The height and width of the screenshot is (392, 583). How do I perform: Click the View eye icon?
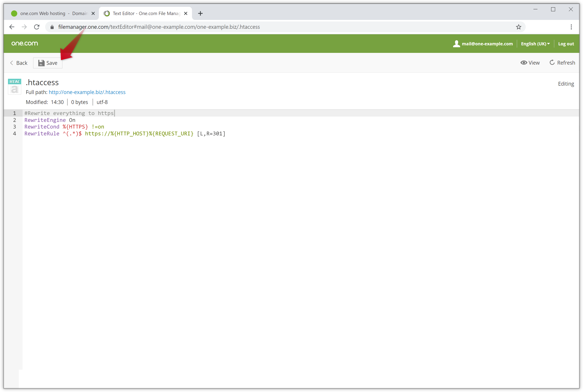click(x=523, y=63)
